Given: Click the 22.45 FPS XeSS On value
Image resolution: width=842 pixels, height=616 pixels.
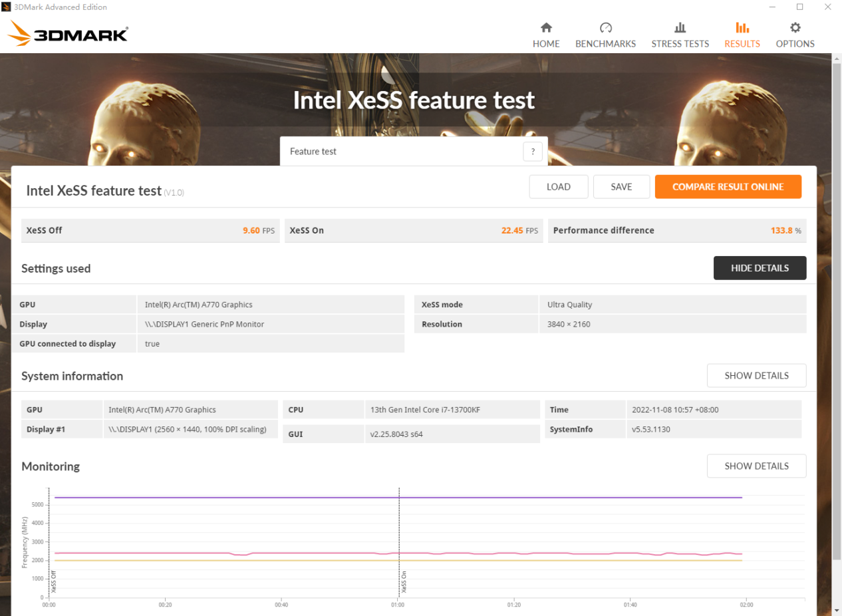Looking at the screenshot, I should [x=519, y=231].
